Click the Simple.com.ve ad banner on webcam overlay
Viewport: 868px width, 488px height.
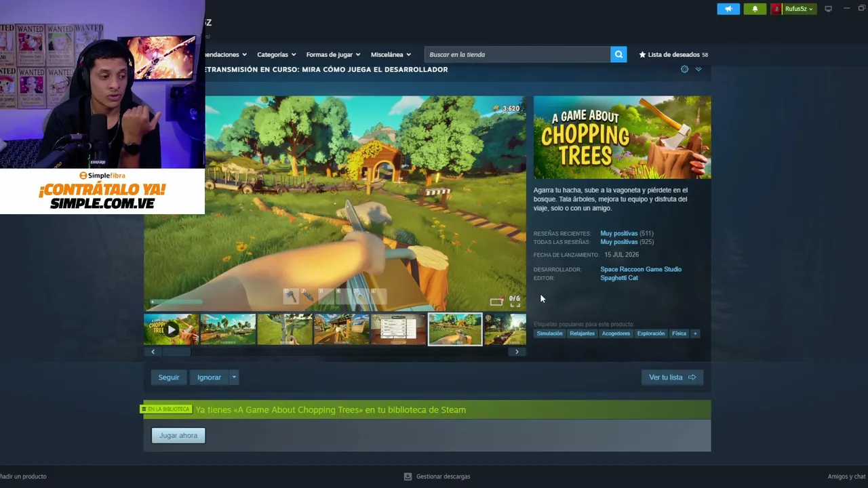(102, 192)
